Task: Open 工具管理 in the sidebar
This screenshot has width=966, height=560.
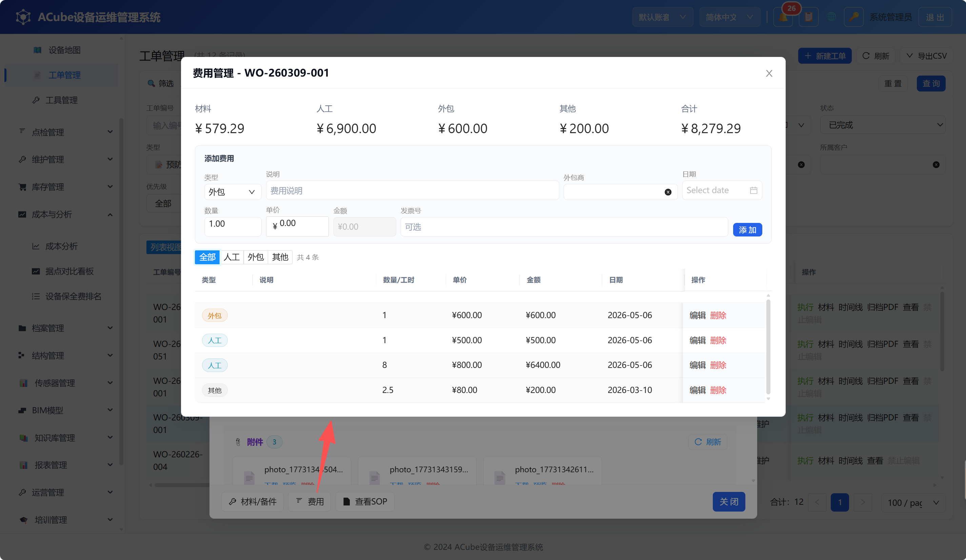Action: (61, 100)
